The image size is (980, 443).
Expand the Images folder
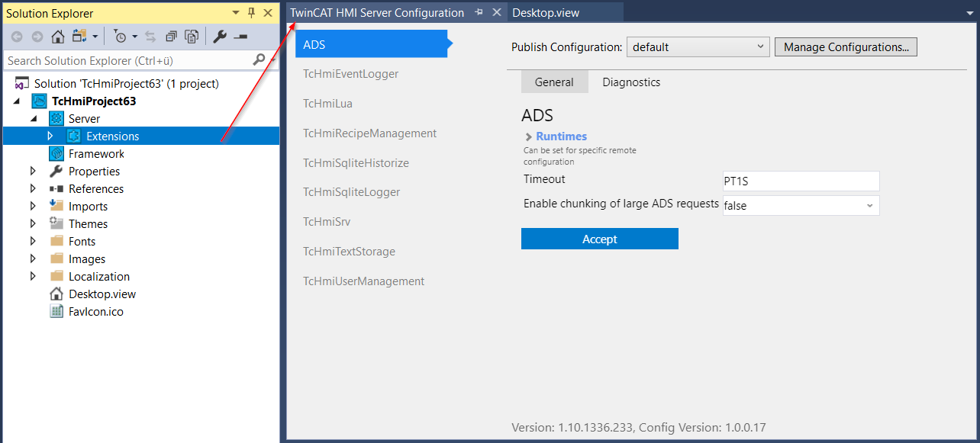33,258
